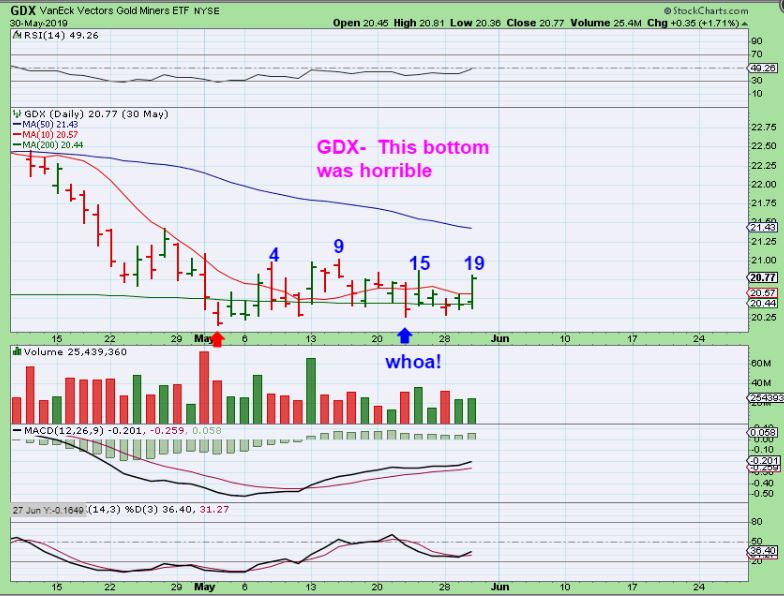Screen dimensions: 784x596
Task: Click the last green volume bar
Action: (x=471, y=411)
